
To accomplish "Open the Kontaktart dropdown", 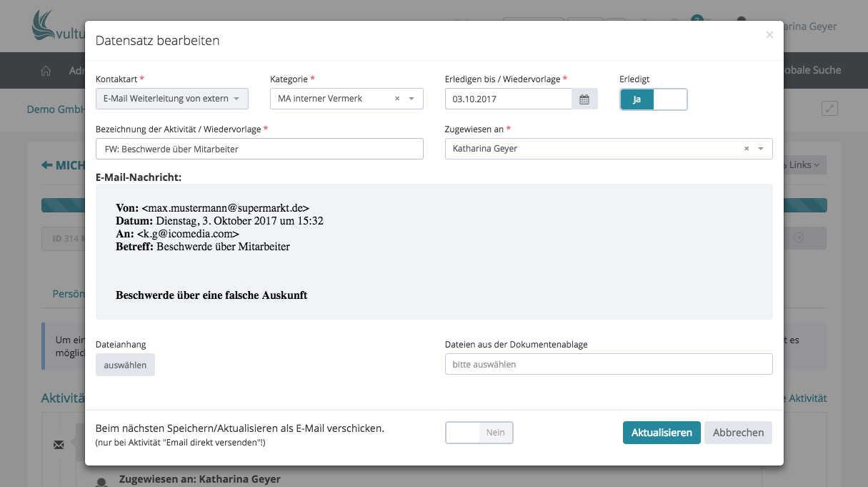I will point(171,99).
